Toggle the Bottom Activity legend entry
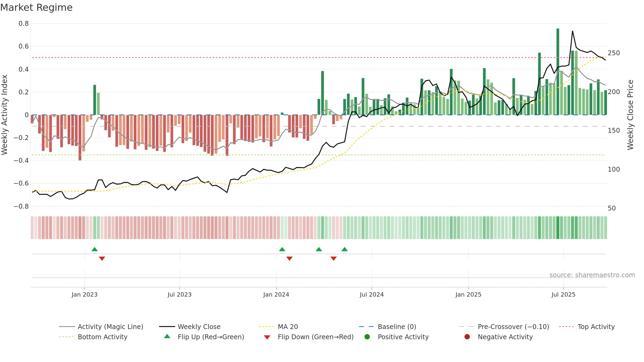The height and width of the screenshot is (362, 644). point(93,337)
